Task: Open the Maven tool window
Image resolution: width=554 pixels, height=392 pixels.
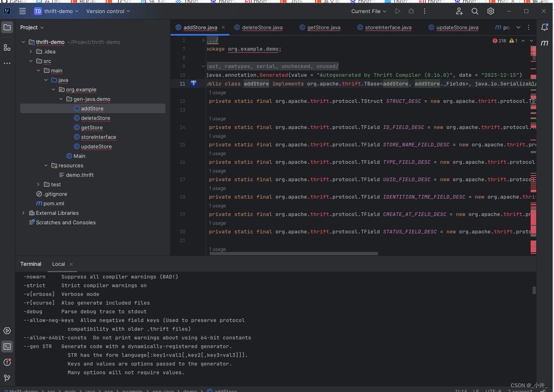Action: click(x=545, y=43)
